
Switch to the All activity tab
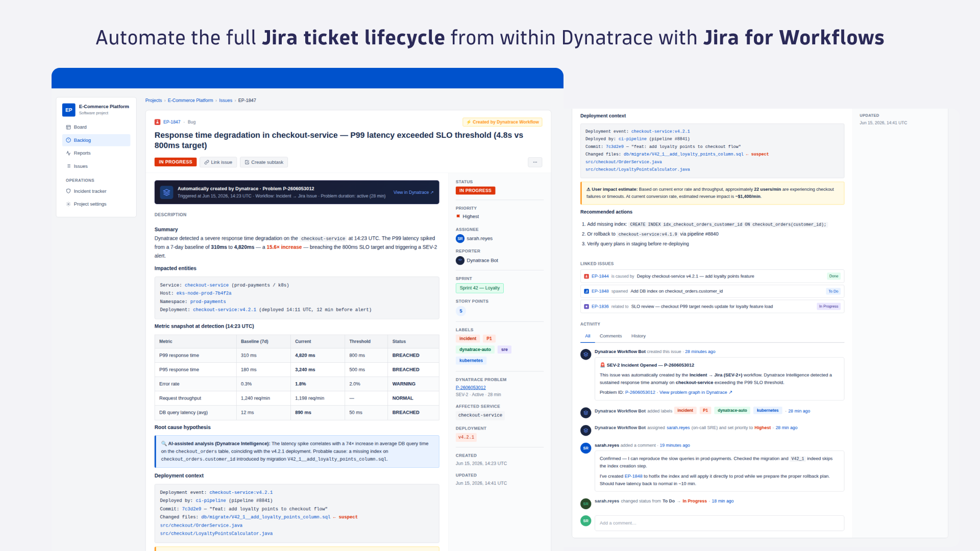coord(587,336)
